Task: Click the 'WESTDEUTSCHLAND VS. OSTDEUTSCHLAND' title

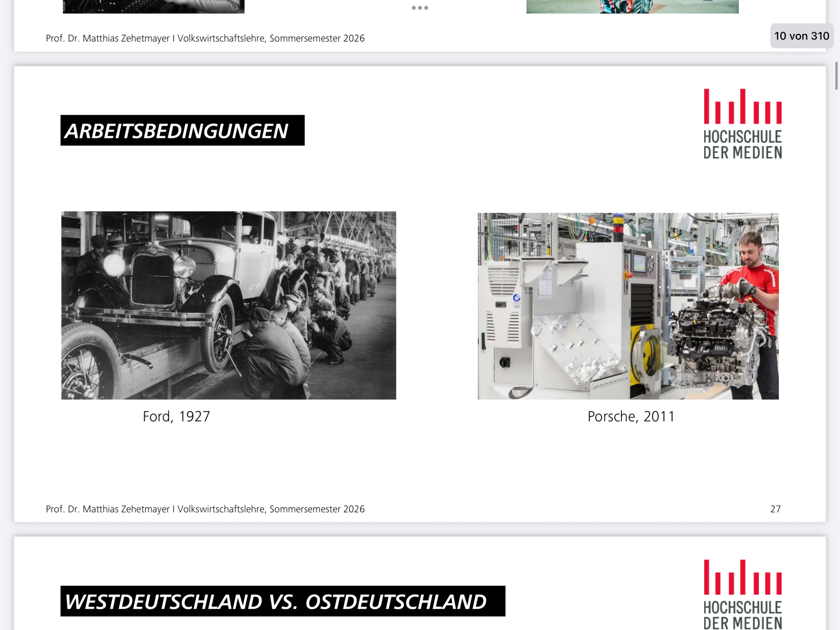Action: [283, 601]
